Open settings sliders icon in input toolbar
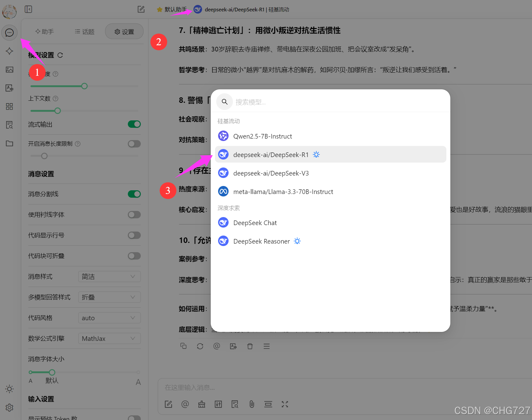Screen dimensions: 532x420 pos(218,404)
